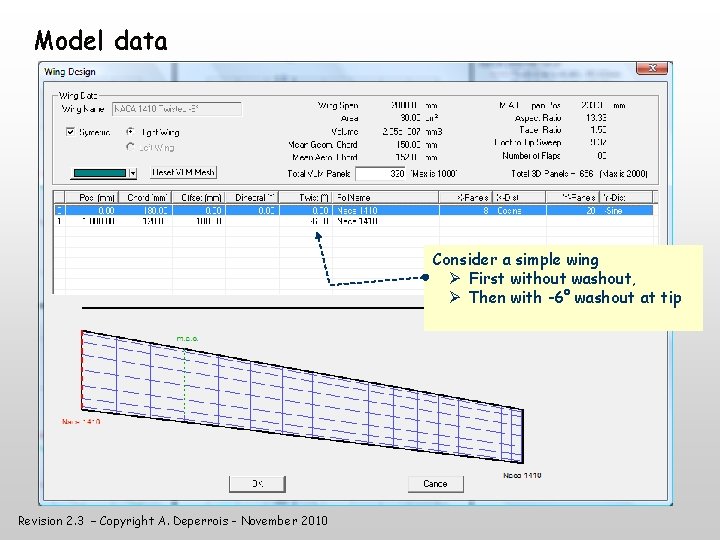
Task: Click the OK button
Action: (x=257, y=484)
